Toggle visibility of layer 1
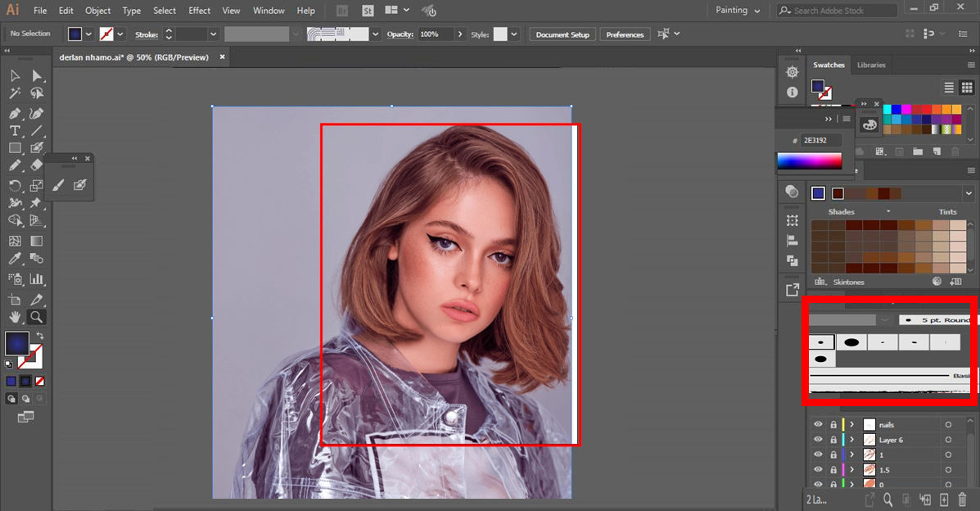 coord(818,454)
